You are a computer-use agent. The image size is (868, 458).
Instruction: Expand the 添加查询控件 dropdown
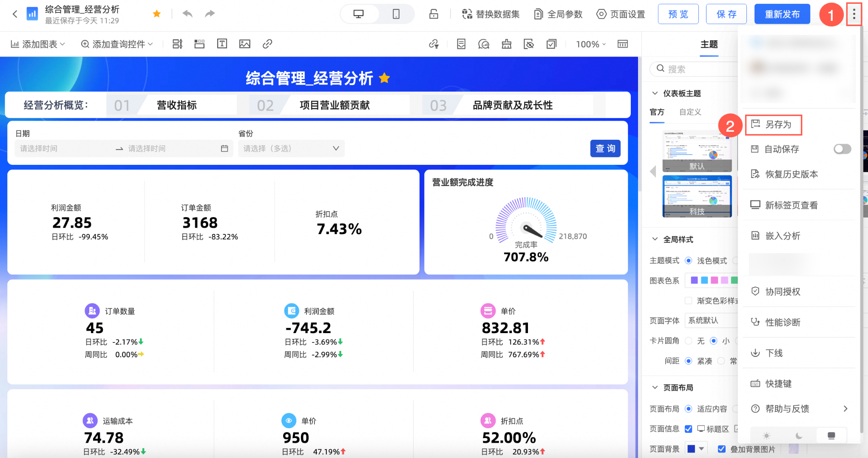click(117, 44)
